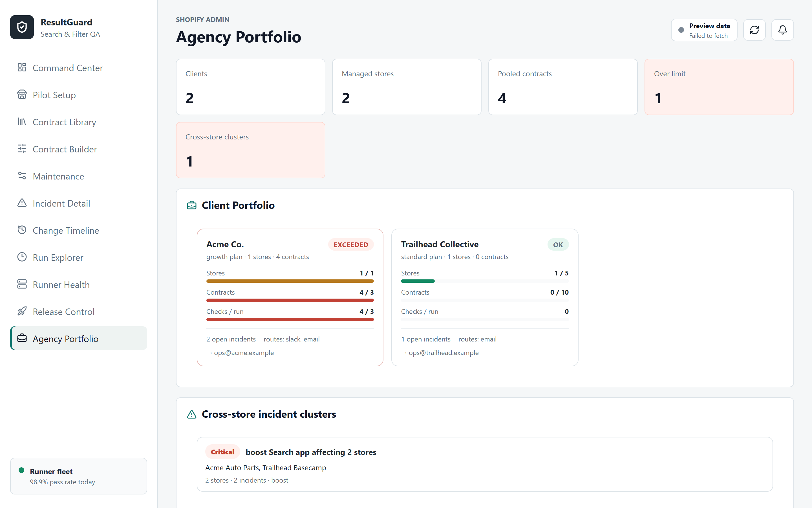This screenshot has height=508, width=812.
Task: Click the Command Center grid icon
Action: coord(22,67)
